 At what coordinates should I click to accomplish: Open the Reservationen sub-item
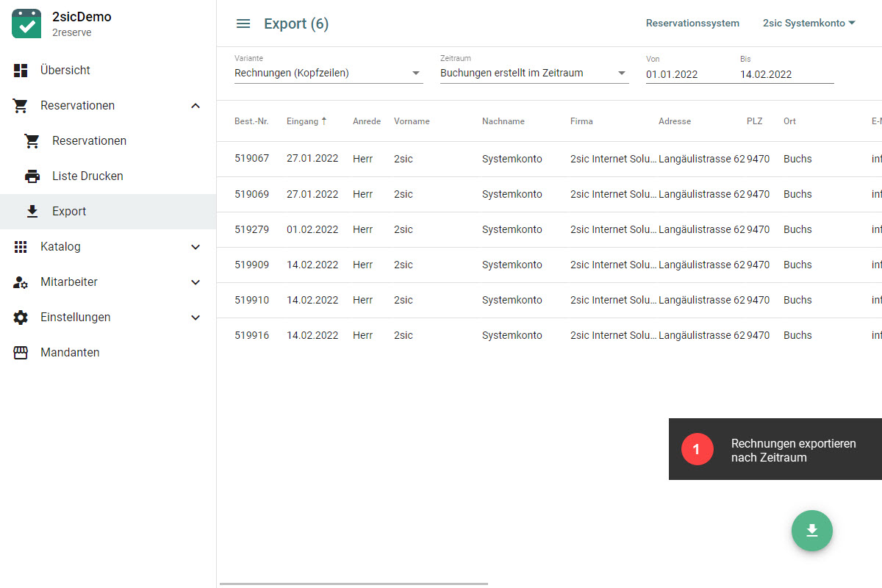point(89,141)
